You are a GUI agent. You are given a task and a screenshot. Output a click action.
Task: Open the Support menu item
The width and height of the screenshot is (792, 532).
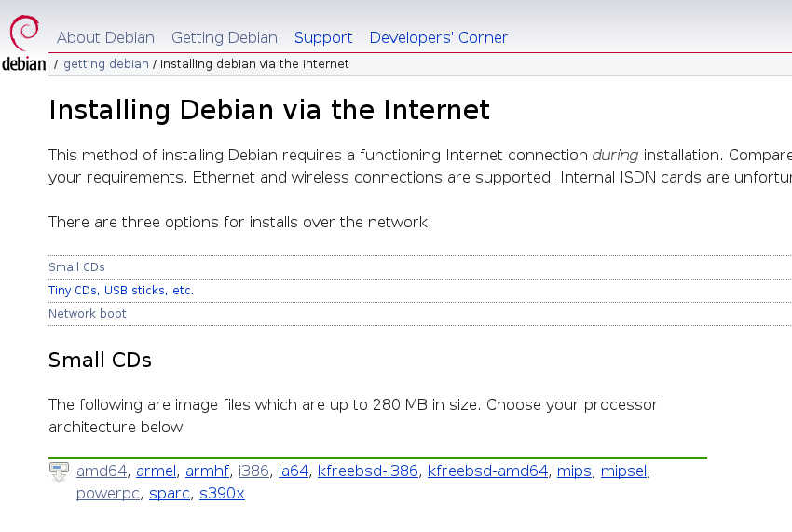[x=323, y=37]
